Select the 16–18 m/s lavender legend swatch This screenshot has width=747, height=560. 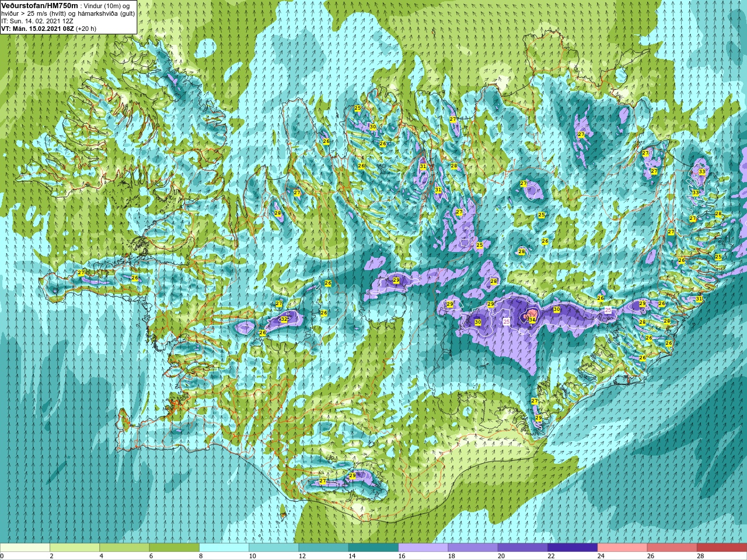[423, 548]
